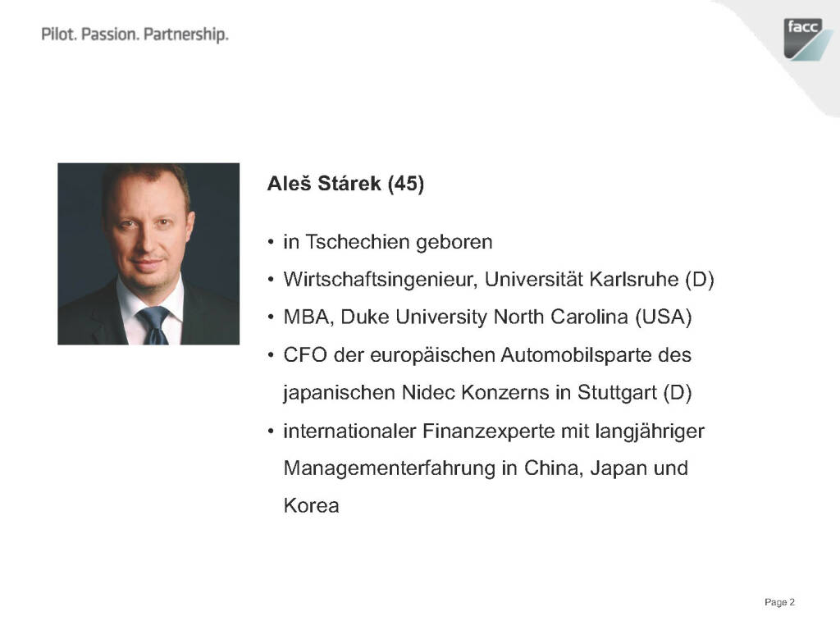Click the 'Pilot. Passion. Partnership.' tagline
The height and width of the screenshot is (630, 840).
tap(135, 34)
